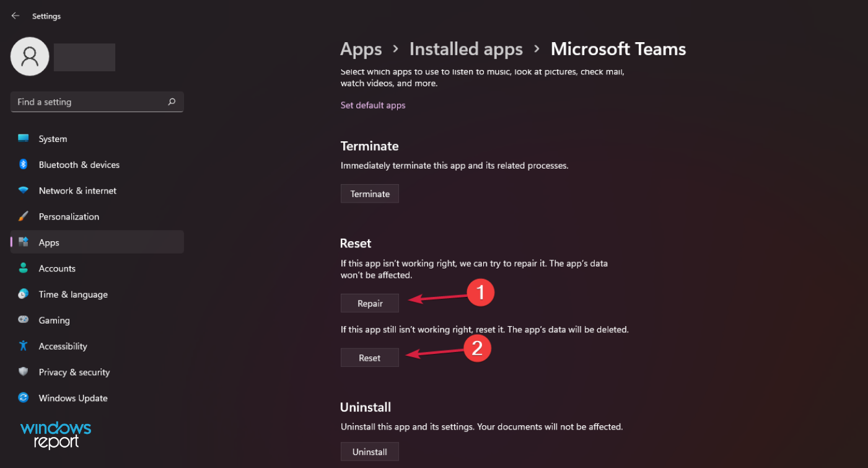Click Microsoft Teams breadcrumb title
The width and height of the screenshot is (868, 468).
(x=618, y=49)
